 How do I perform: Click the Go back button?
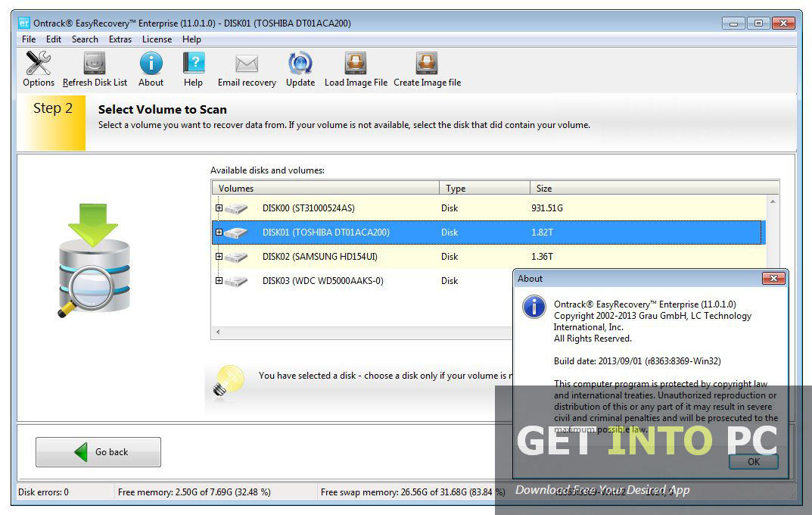pos(98,452)
